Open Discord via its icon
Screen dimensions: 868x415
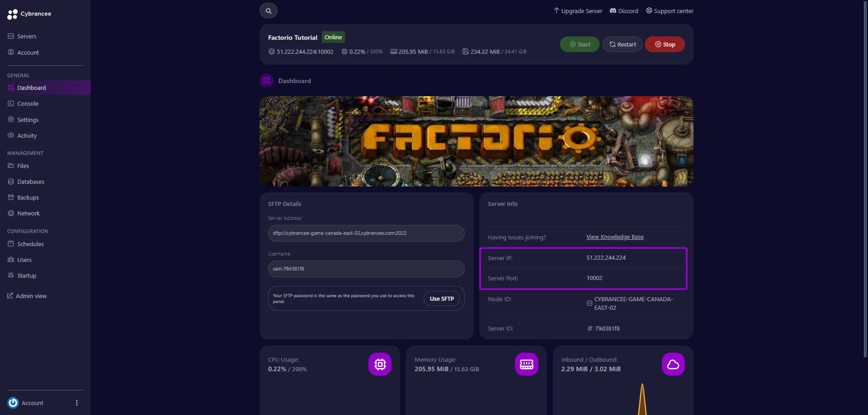click(613, 11)
